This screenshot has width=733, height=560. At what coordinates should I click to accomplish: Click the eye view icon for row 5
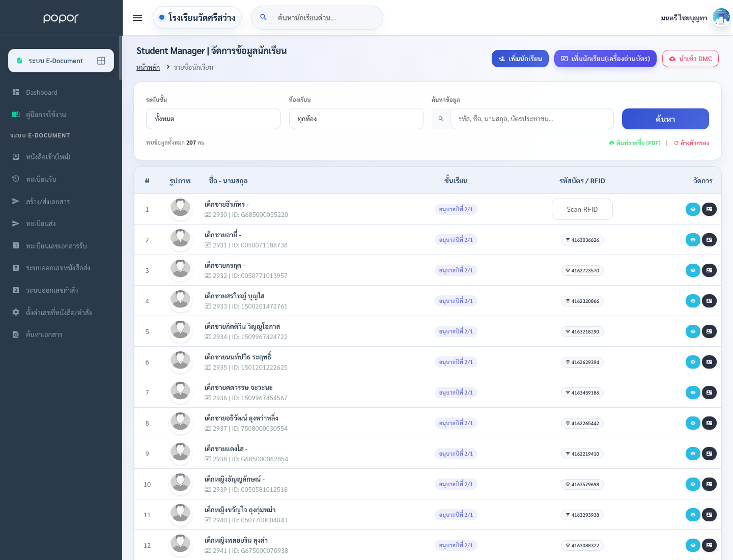pyautogui.click(x=693, y=331)
